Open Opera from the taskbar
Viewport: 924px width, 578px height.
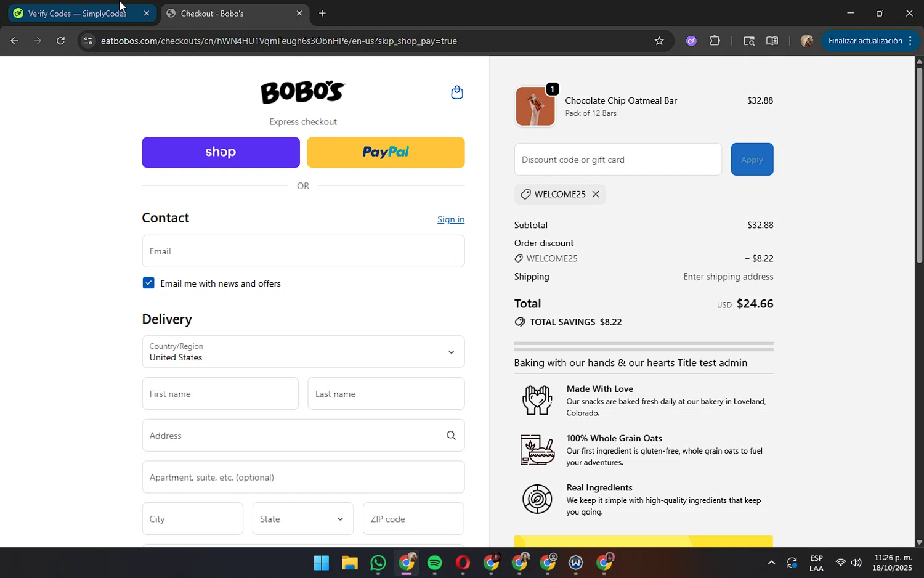coord(463,563)
